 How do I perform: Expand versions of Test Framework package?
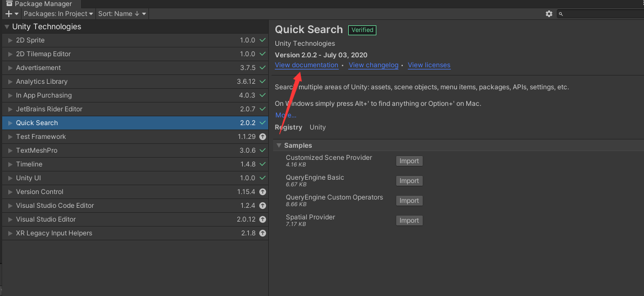tap(10, 137)
